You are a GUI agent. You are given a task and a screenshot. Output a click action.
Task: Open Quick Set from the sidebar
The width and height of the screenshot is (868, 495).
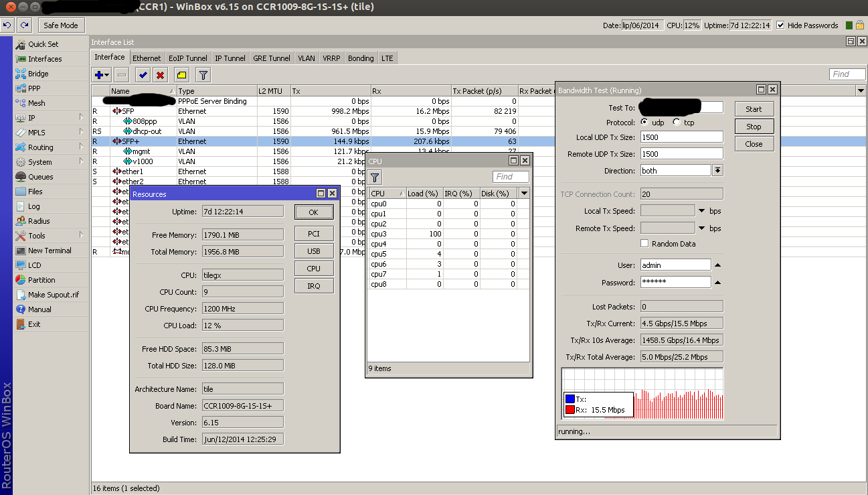click(x=43, y=44)
